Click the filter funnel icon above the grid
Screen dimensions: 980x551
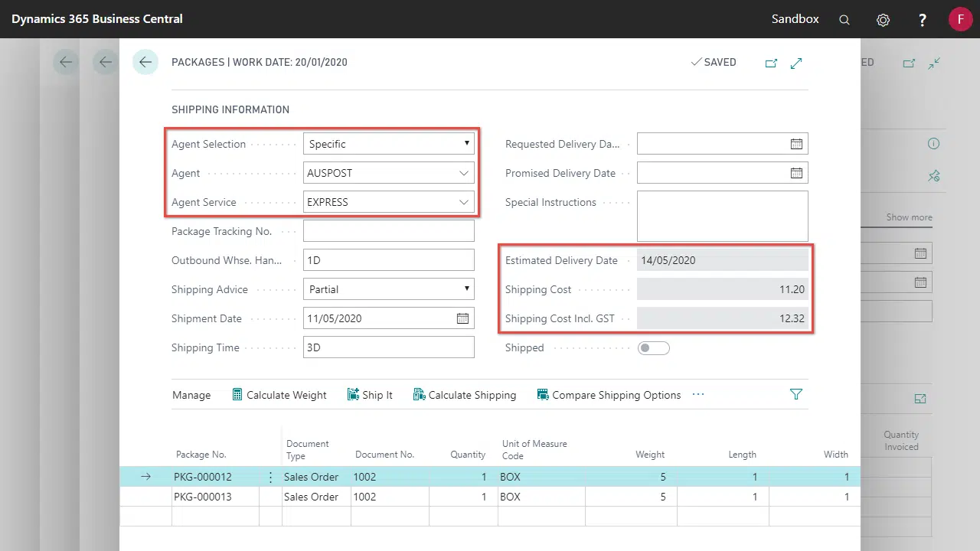click(x=796, y=395)
